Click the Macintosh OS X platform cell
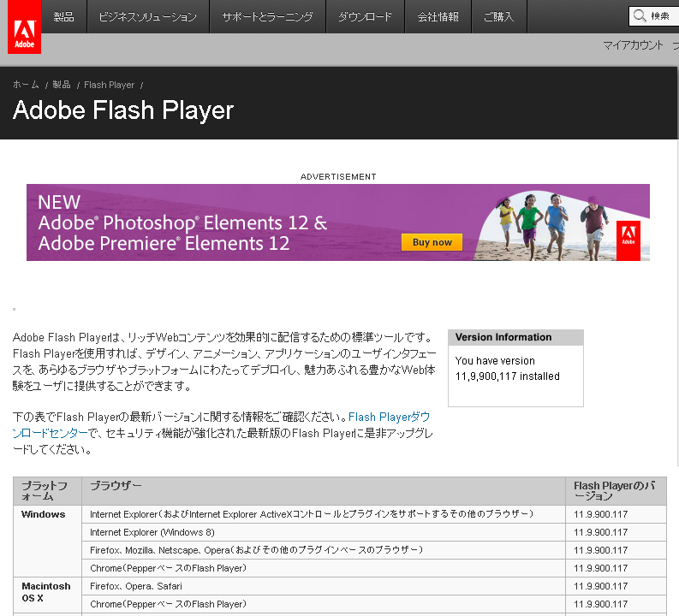This screenshot has width=679, height=616. (46, 591)
